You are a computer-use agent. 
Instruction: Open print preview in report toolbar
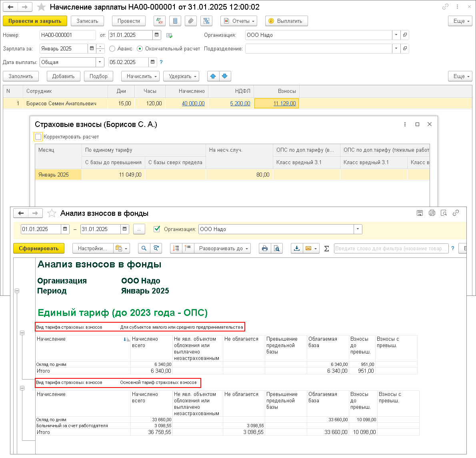276,249
